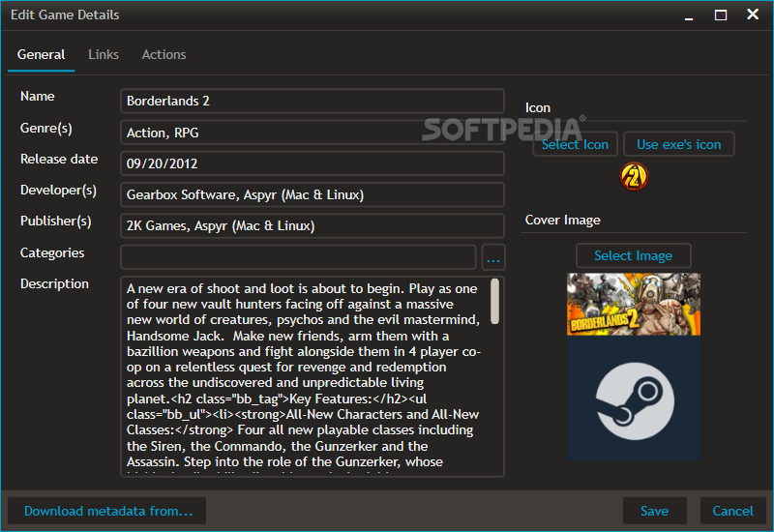Click the Use exe's icon button
The width and height of the screenshot is (774, 532).
[679, 144]
